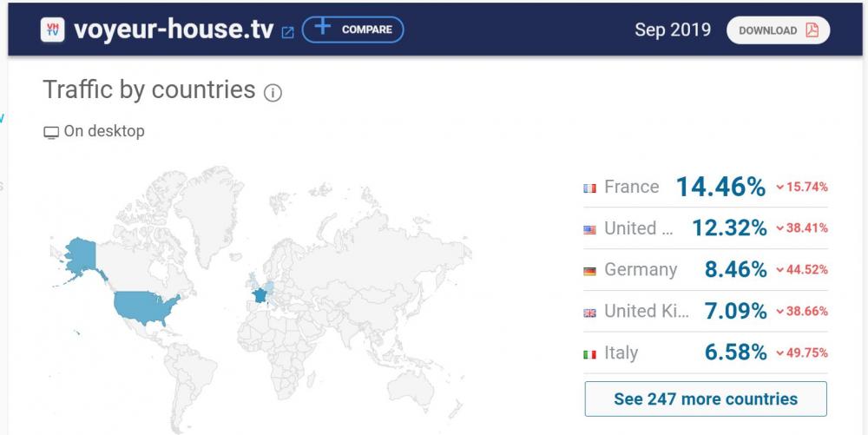
Task: Click the France country name
Action: 631,187
